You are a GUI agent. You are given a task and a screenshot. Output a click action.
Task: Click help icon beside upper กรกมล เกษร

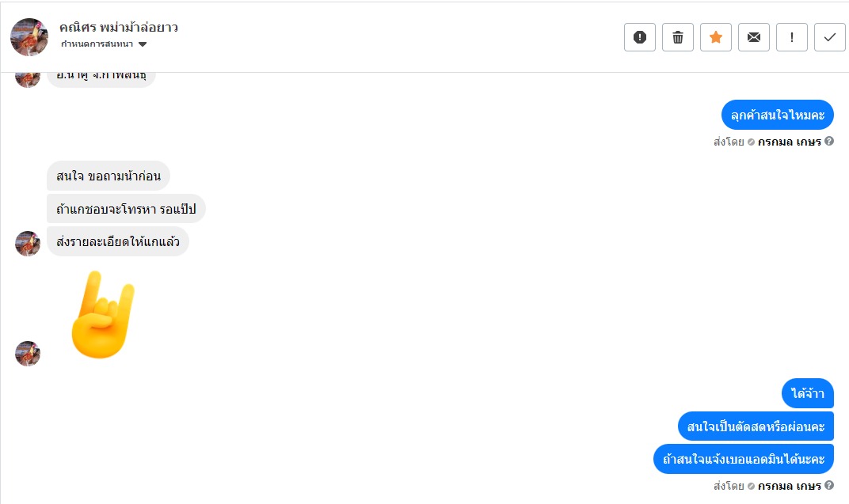click(x=829, y=142)
